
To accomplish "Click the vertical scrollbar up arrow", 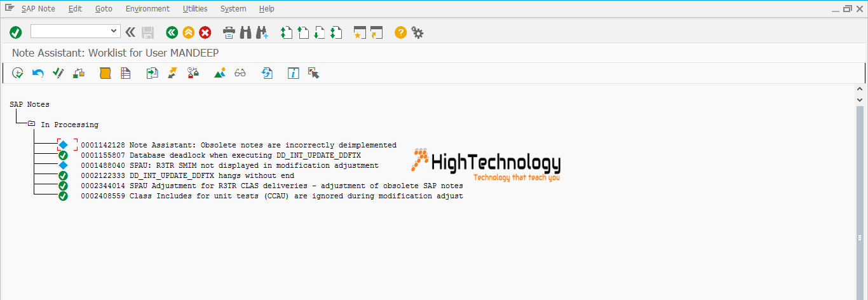I will point(860,90).
